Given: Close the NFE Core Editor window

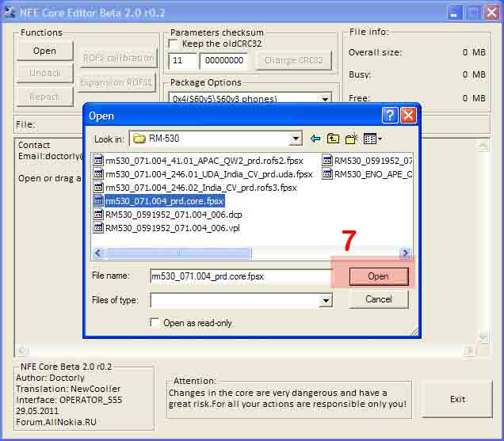Looking at the screenshot, I should coord(491,13).
